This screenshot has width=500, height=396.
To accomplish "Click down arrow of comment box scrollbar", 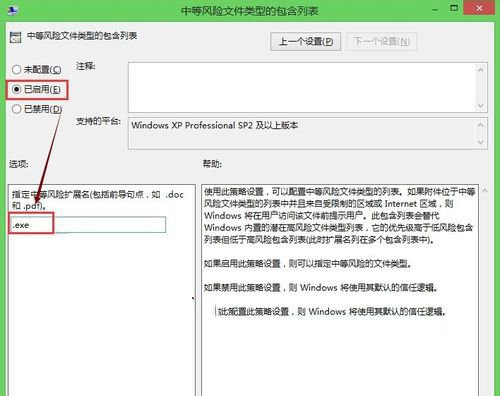I will click(481, 106).
